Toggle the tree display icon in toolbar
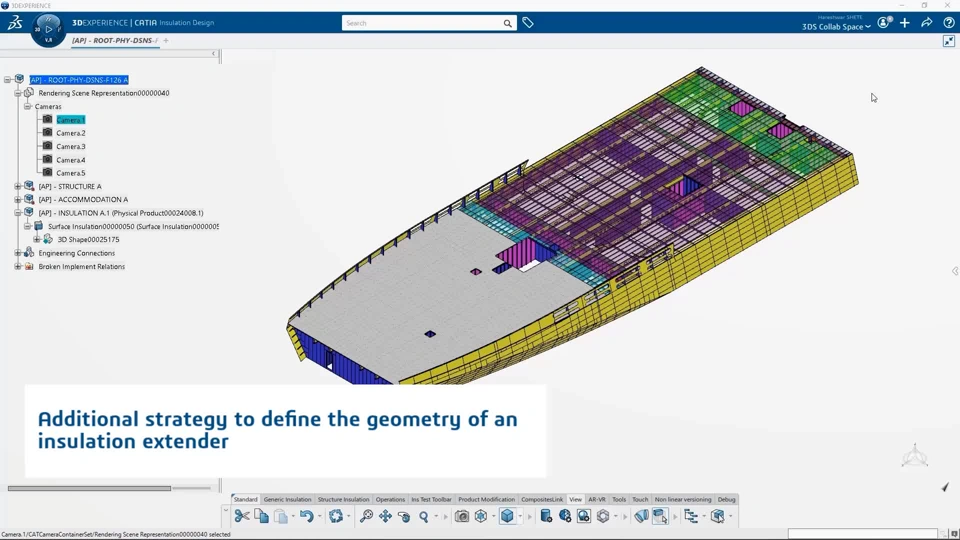 point(691,516)
